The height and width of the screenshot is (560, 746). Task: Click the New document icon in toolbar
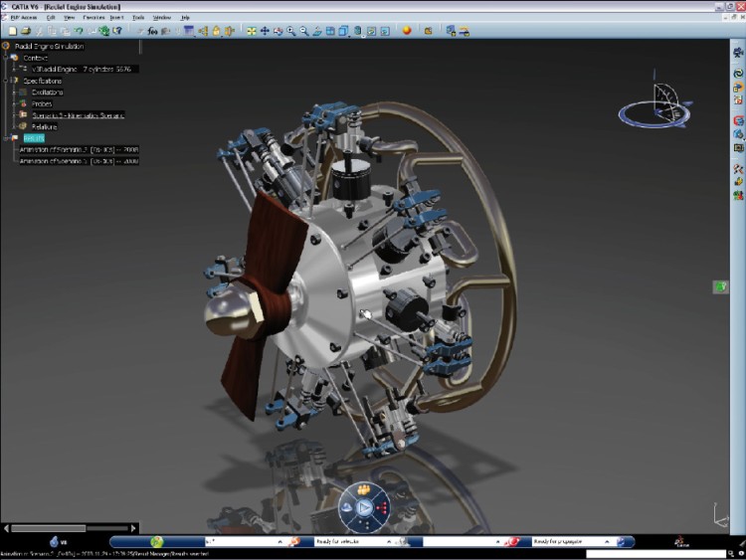pyautogui.click(x=13, y=31)
